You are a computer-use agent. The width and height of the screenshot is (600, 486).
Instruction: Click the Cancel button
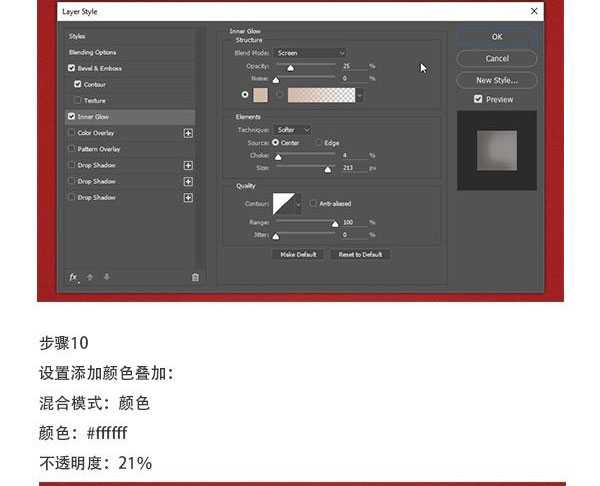(x=497, y=59)
